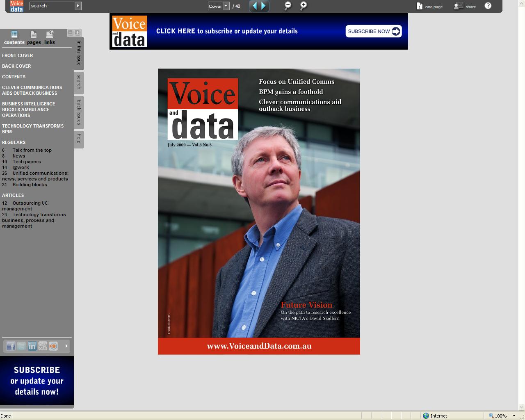
Task: Select the contents panel icon
Action: pyautogui.click(x=14, y=34)
